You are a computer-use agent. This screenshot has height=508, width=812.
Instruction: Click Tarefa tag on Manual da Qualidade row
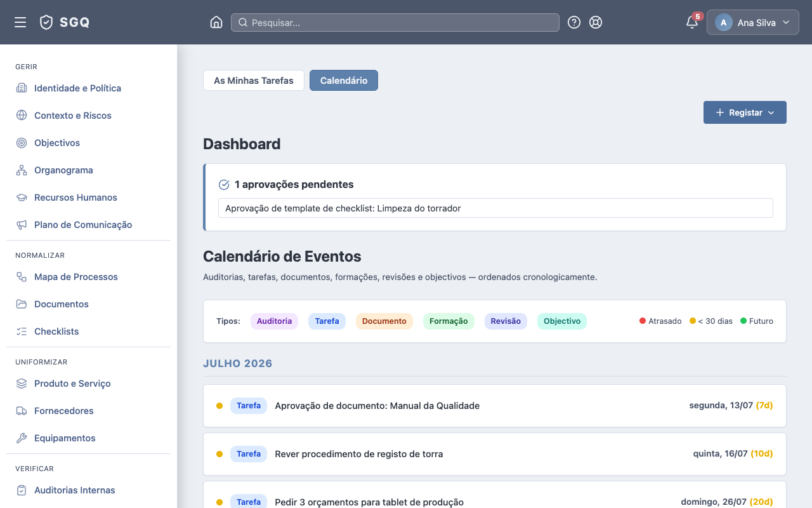249,406
